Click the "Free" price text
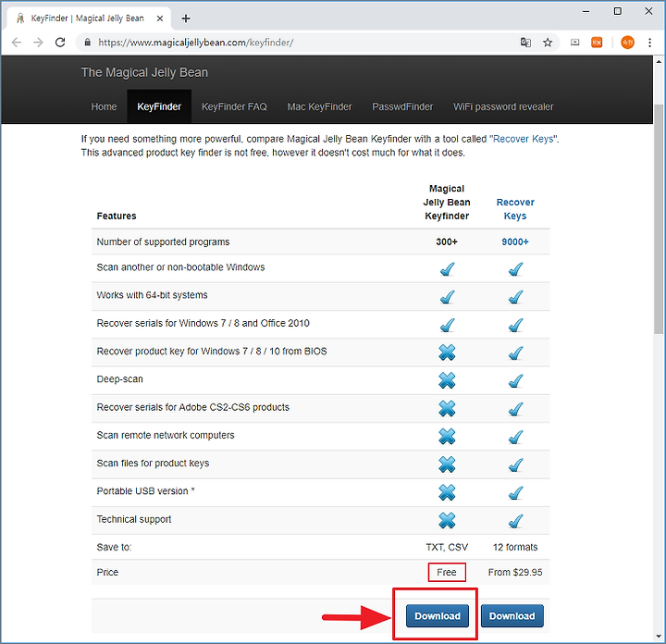This screenshot has width=666, height=644. coord(447,572)
